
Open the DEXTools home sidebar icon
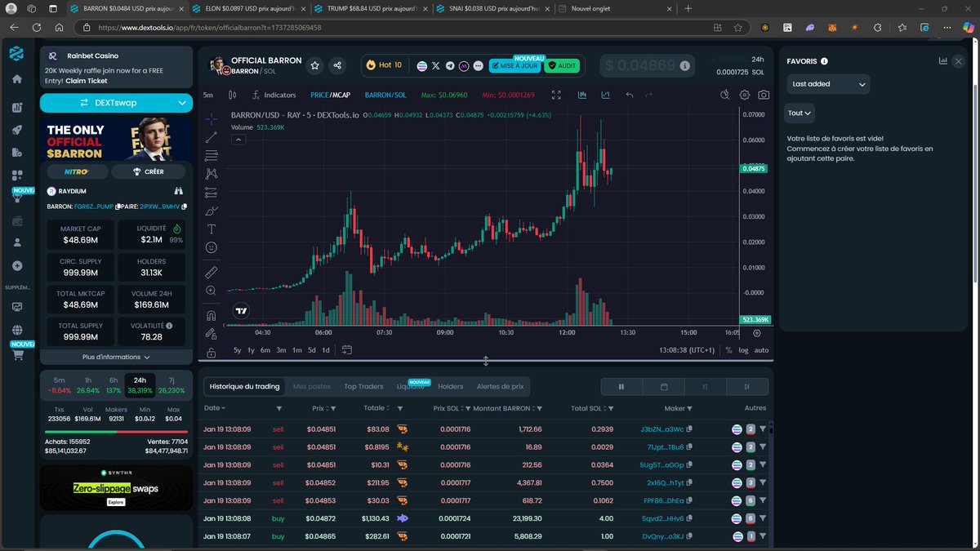tap(16, 79)
